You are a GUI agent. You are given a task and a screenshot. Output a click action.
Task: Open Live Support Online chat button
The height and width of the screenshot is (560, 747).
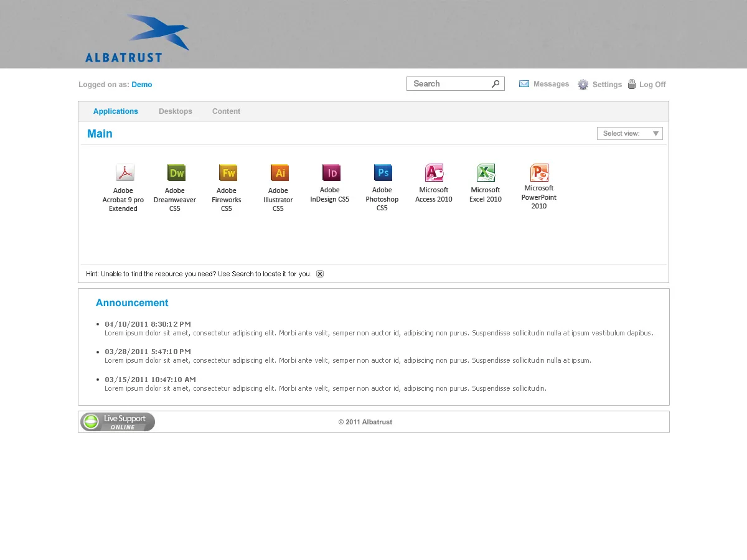118,422
